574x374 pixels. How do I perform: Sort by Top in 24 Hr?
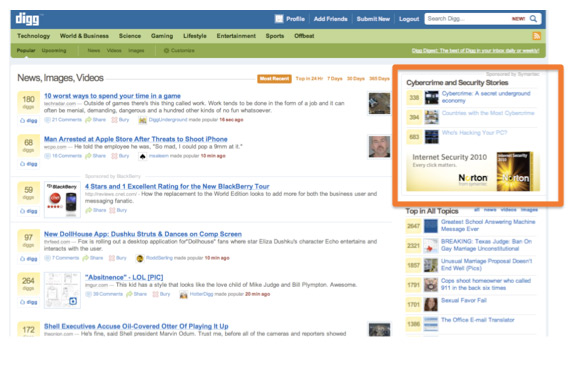tap(309, 79)
